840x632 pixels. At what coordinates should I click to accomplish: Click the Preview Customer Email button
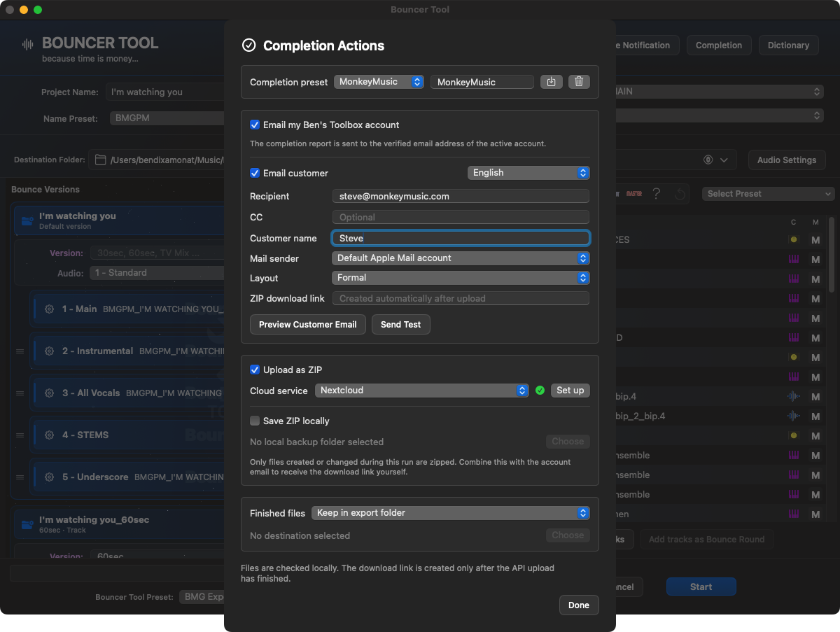point(308,325)
